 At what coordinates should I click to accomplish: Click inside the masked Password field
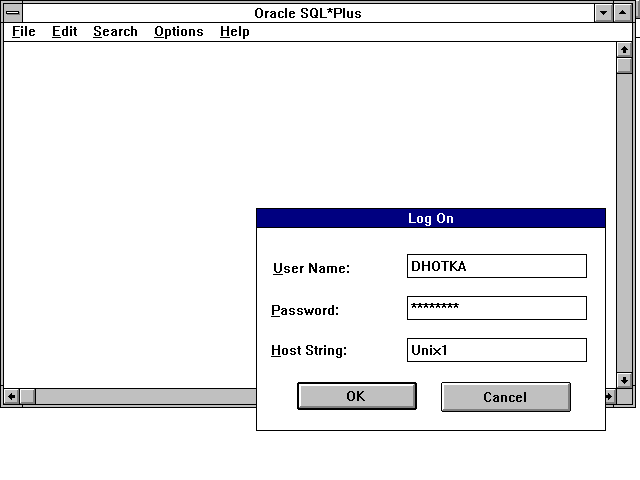[x=496, y=308]
